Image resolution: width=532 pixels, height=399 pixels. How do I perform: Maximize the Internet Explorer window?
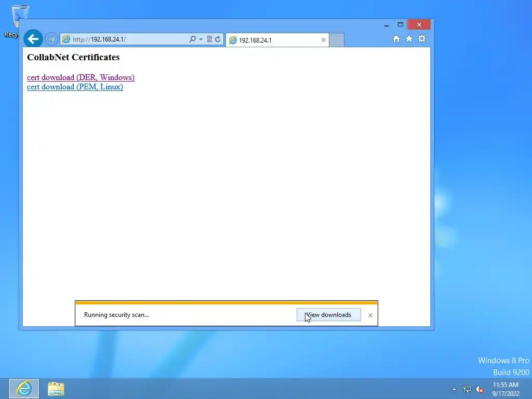tap(401, 25)
